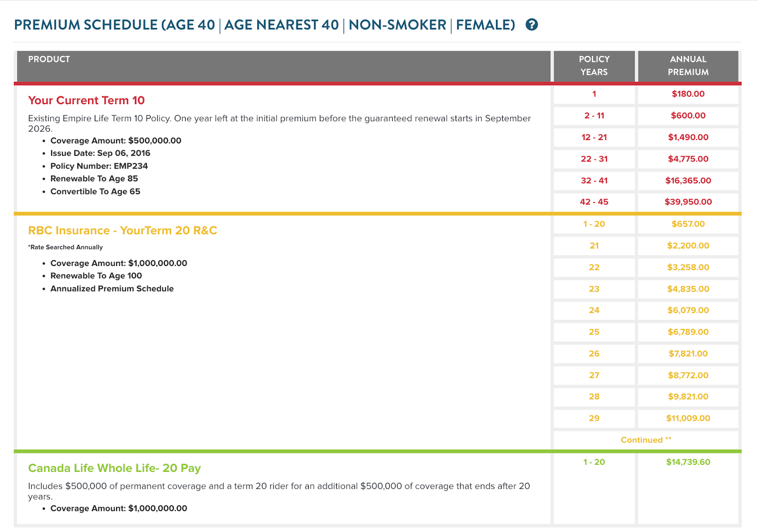Select policy years "42 - 45" cell
This screenshot has height=532, width=758.
tap(594, 202)
